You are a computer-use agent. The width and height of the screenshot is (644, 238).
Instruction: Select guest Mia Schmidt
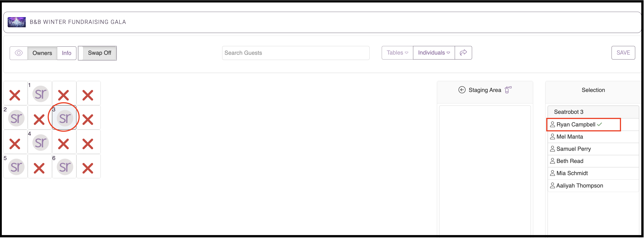point(593,173)
